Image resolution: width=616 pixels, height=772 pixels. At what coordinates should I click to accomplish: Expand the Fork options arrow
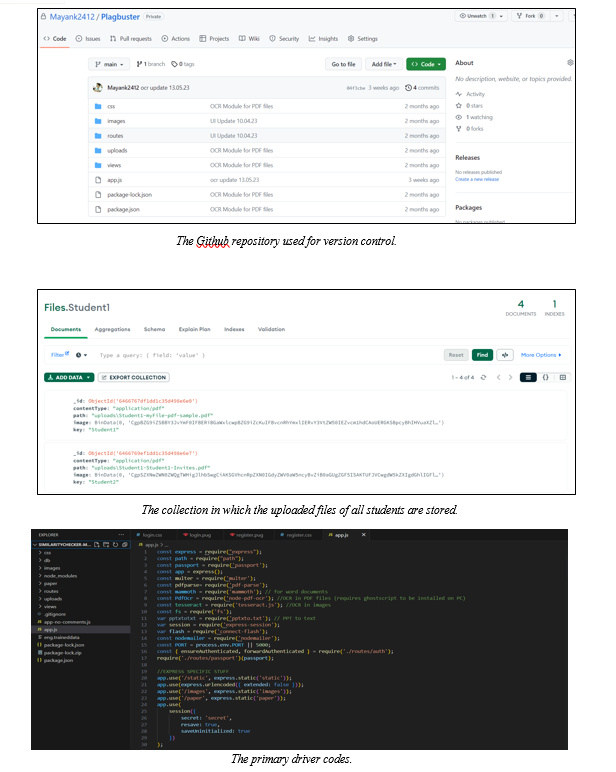click(556, 16)
